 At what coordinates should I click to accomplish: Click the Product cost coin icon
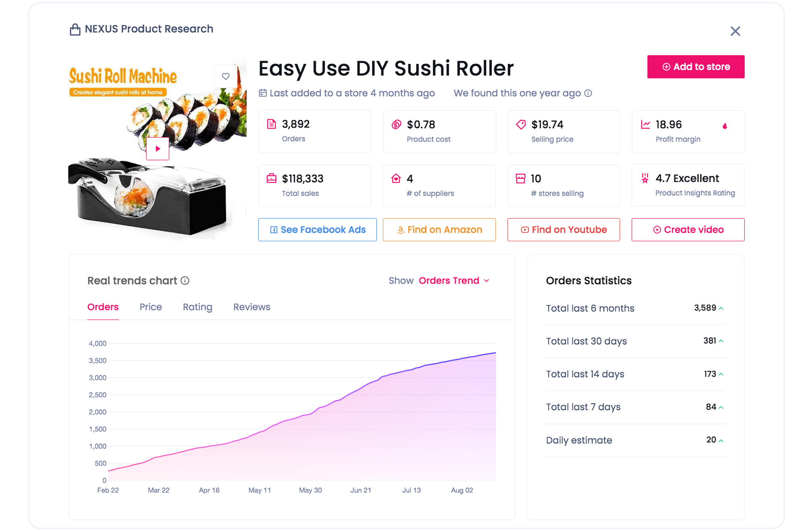tap(396, 124)
